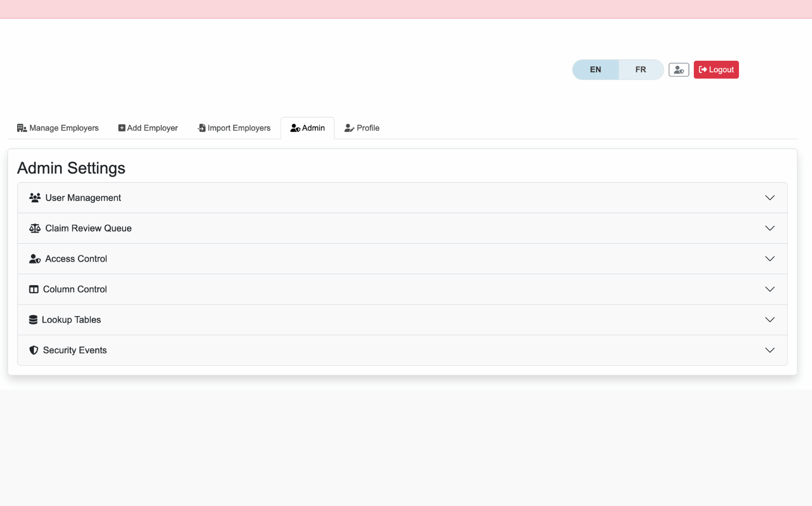Click the Import Employers file icon
This screenshot has height=506, width=812.
(x=201, y=128)
